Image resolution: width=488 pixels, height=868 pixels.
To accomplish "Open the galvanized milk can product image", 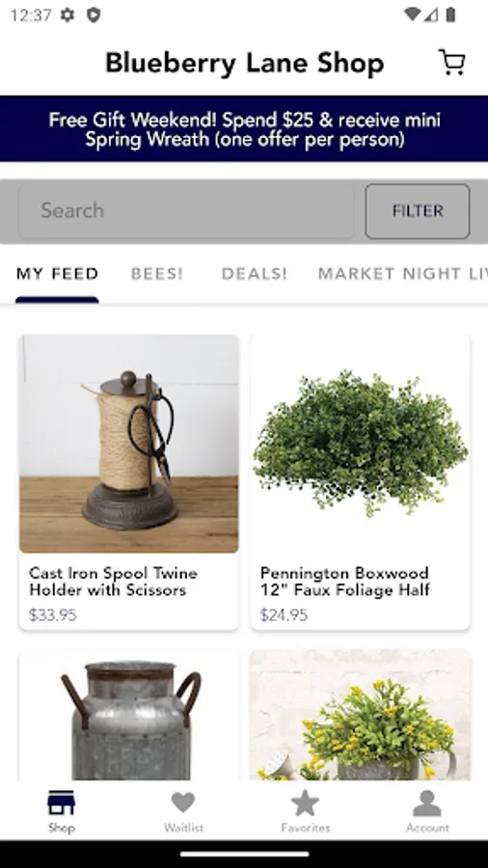I will point(129,716).
